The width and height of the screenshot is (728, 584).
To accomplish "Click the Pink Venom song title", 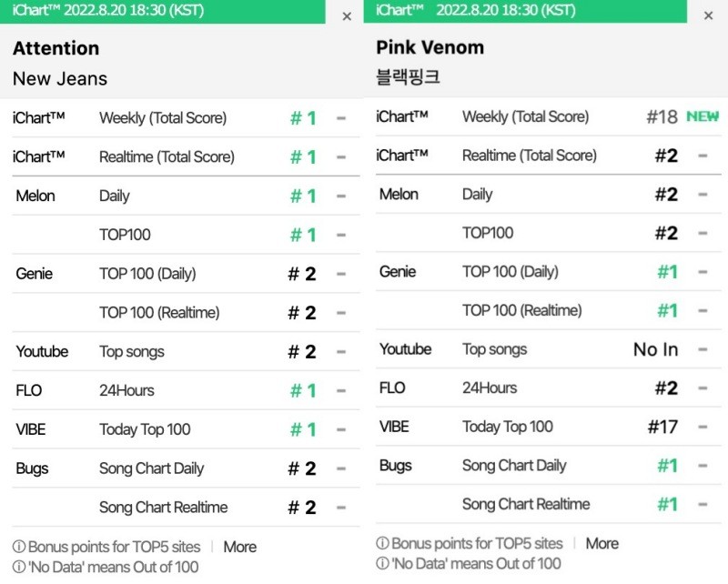I will (x=430, y=47).
